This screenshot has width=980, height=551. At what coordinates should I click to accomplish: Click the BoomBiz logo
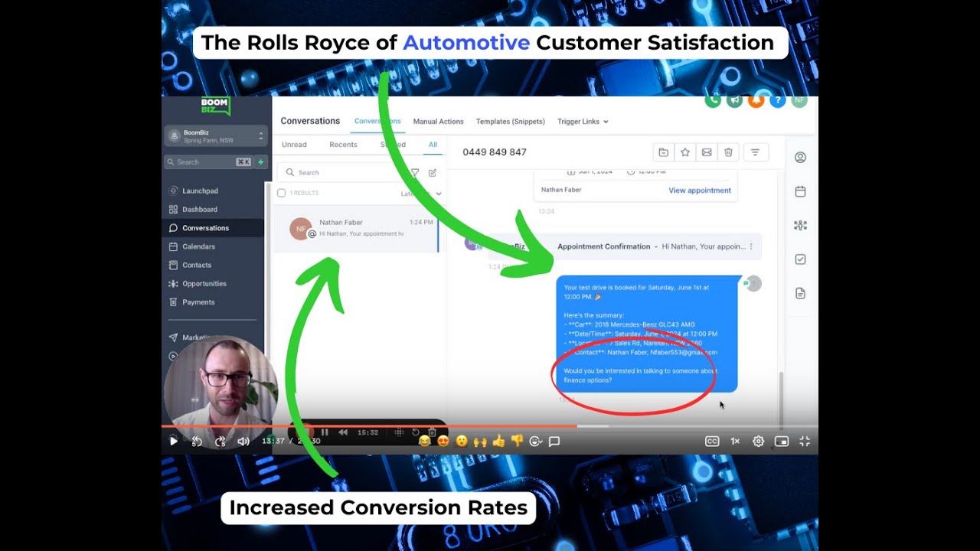click(x=216, y=106)
